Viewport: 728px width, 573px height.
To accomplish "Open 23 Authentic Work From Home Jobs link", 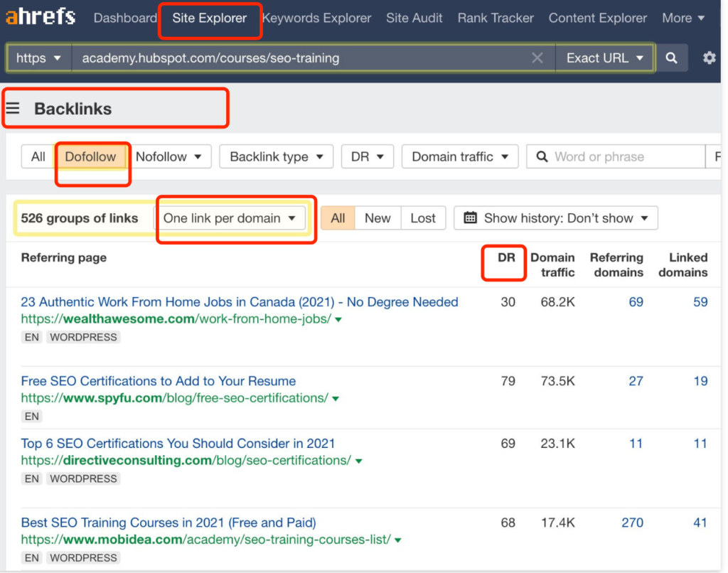I will point(240,302).
